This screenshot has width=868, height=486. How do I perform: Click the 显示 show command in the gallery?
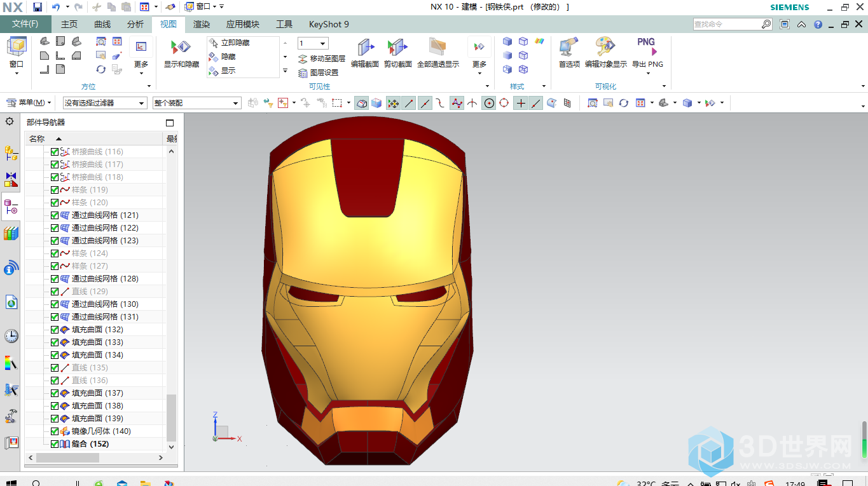[222, 71]
